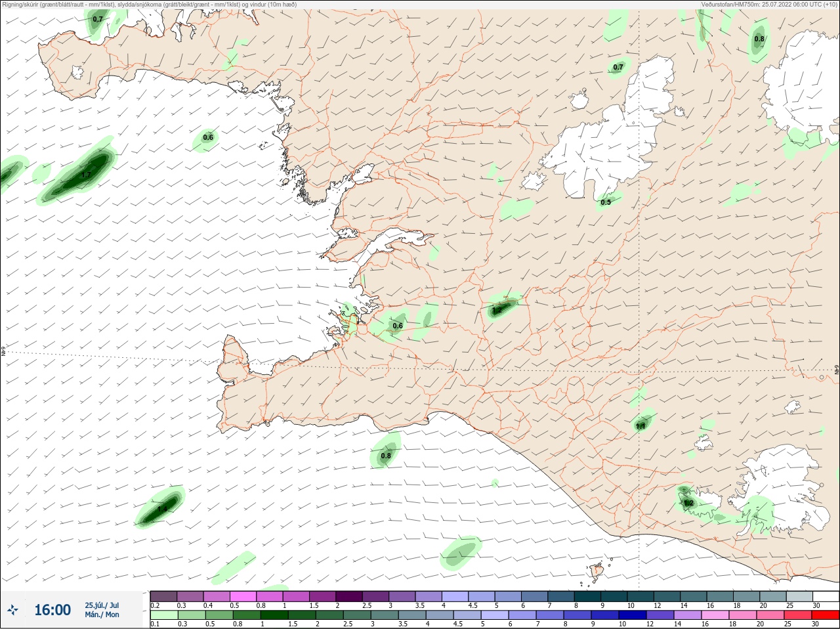Select the bright red legend swatch labeled 30
Image resolution: width=840 pixels, height=629 pixels.
pyautogui.click(x=825, y=615)
